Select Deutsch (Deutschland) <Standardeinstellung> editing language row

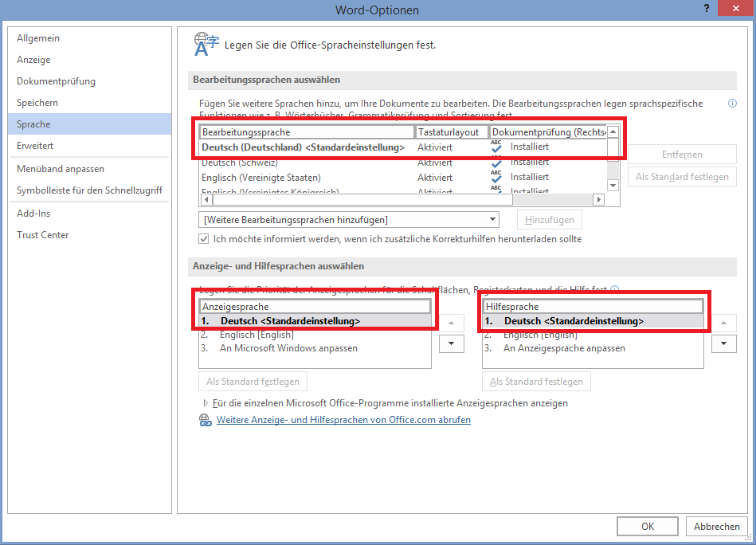tap(403, 147)
